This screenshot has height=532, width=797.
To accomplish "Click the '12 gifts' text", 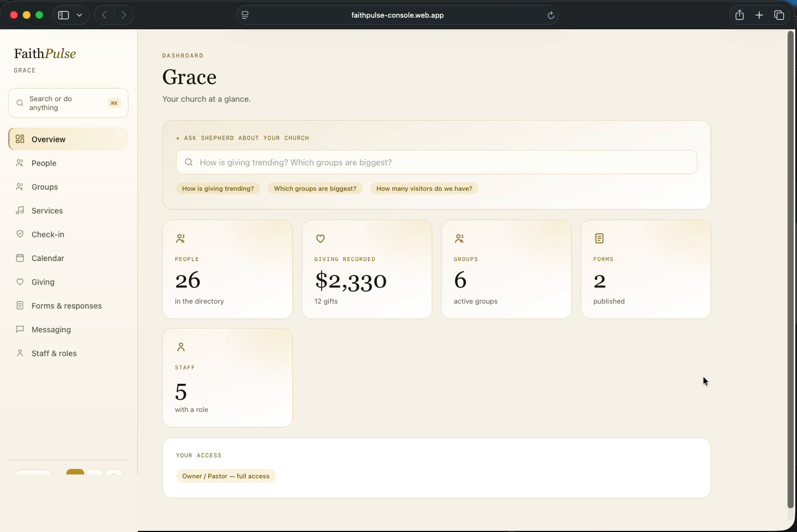I will [x=326, y=301].
